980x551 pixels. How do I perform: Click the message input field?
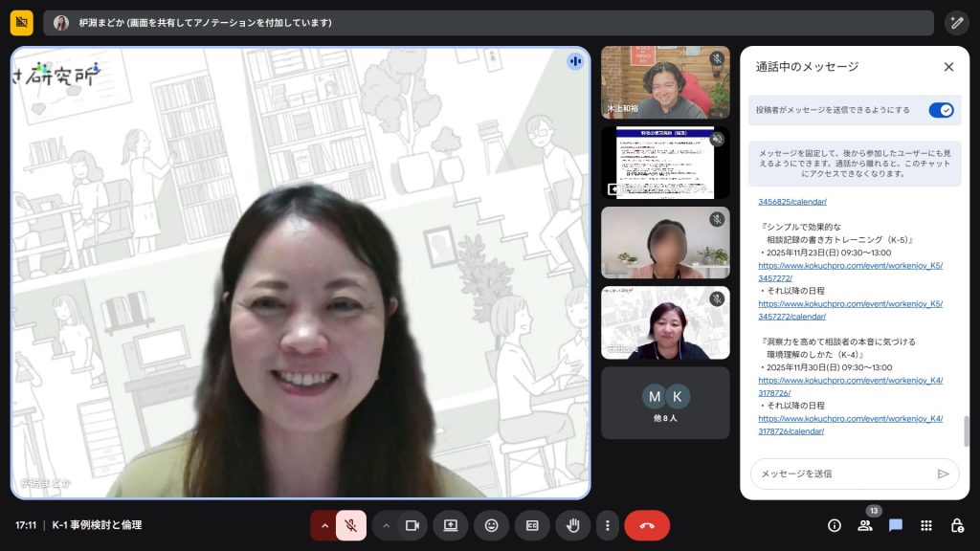(x=840, y=474)
